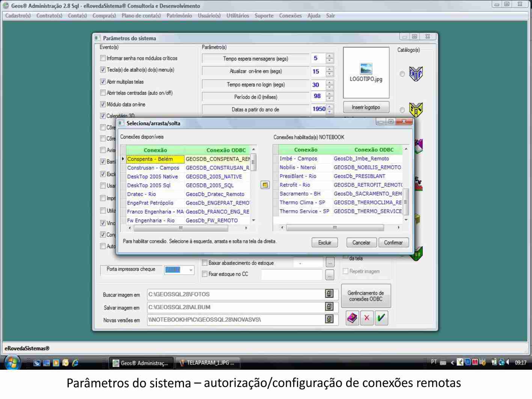Open the Plano de conta(s) menu
This screenshot has height=399, width=532.
[x=141, y=16]
